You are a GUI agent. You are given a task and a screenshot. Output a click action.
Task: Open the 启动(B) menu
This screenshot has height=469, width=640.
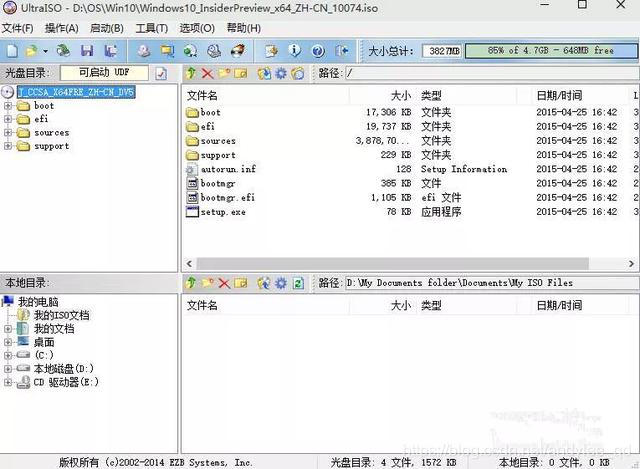point(107,28)
